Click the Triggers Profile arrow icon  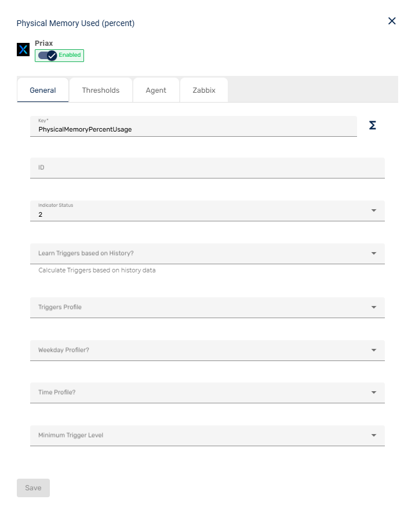[374, 307]
